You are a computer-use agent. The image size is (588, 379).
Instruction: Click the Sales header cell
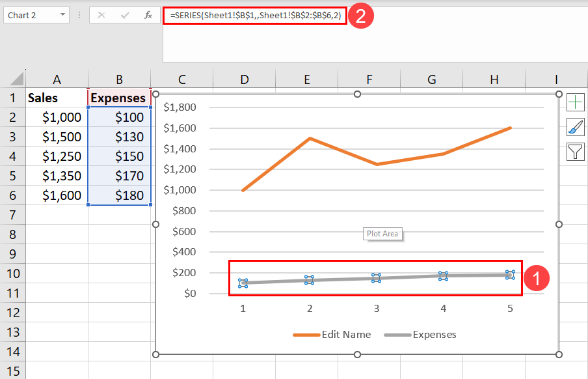[57, 98]
